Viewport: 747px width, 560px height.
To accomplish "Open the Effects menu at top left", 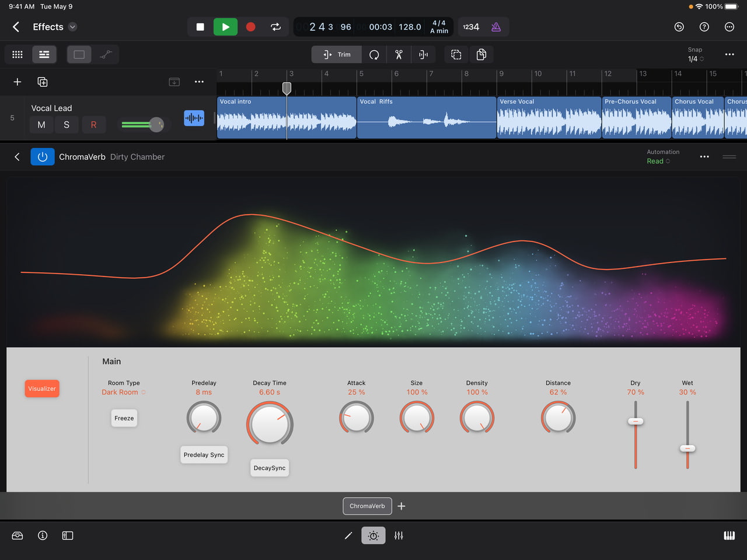I will pyautogui.click(x=53, y=27).
